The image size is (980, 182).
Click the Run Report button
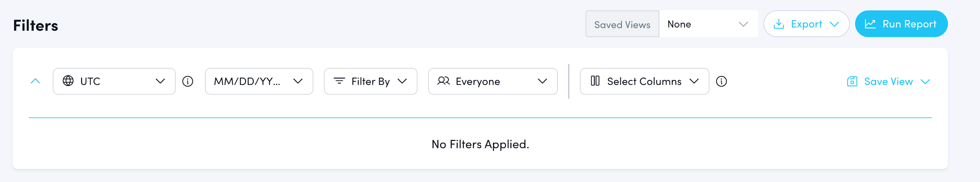(x=901, y=24)
